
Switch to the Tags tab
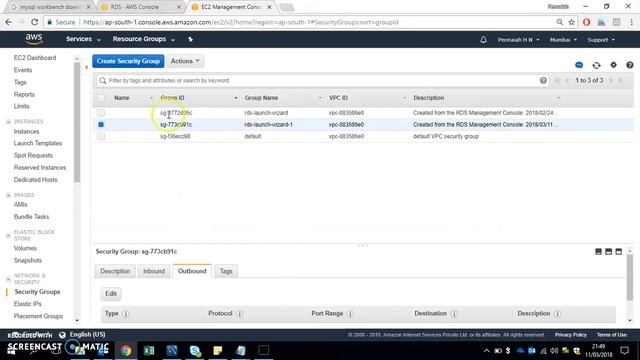coord(226,271)
